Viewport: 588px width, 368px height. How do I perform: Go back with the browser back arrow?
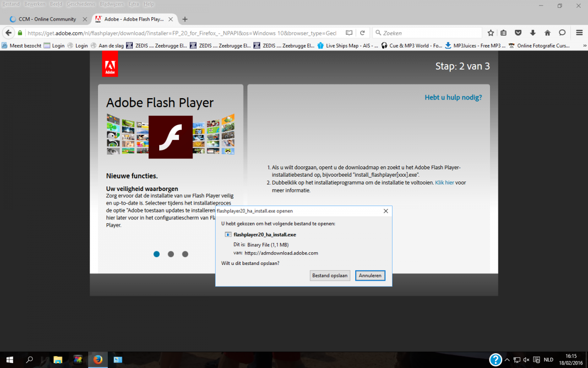tap(8, 33)
